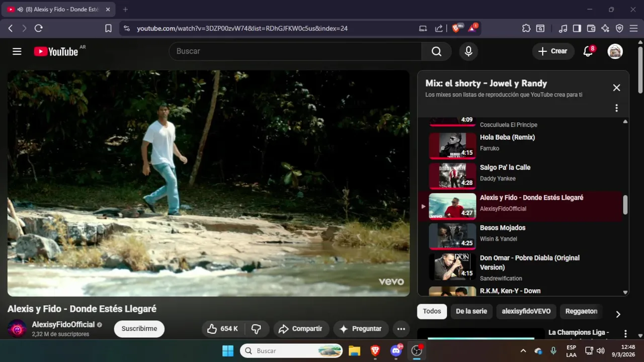
Task: Click Hola Beba playlist thumbnail
Action: 452,146
